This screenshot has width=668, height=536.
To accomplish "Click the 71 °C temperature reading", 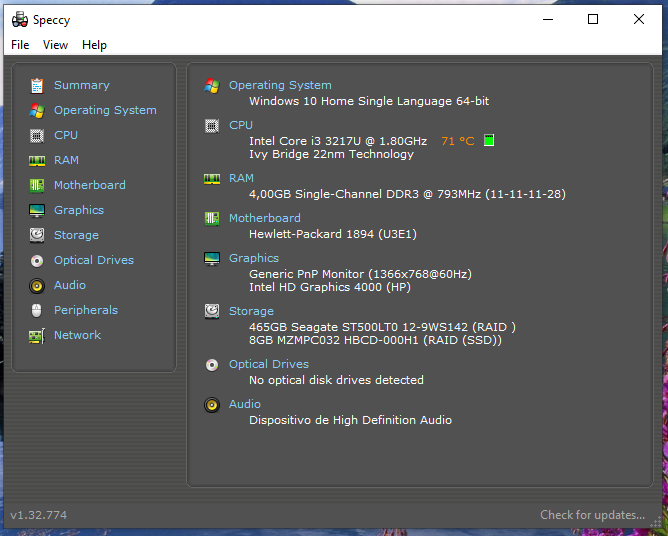I will pyautogui.click(x=458, y=141).
